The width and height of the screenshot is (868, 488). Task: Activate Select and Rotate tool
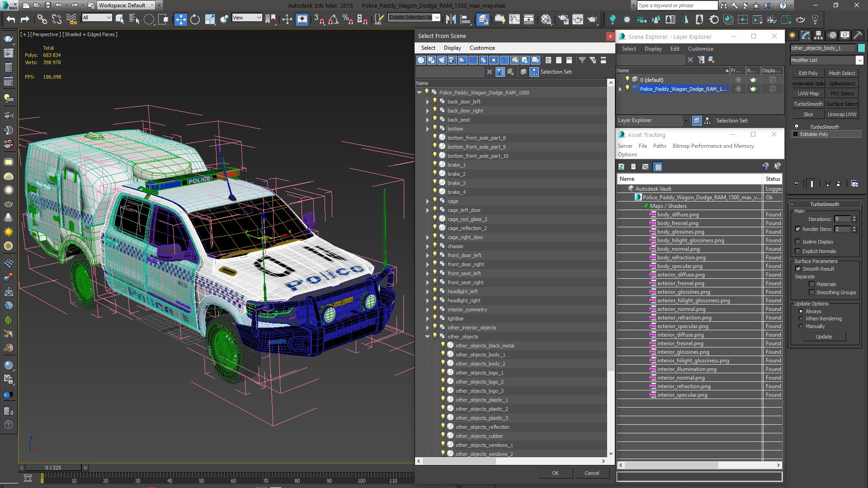point(195,19)
